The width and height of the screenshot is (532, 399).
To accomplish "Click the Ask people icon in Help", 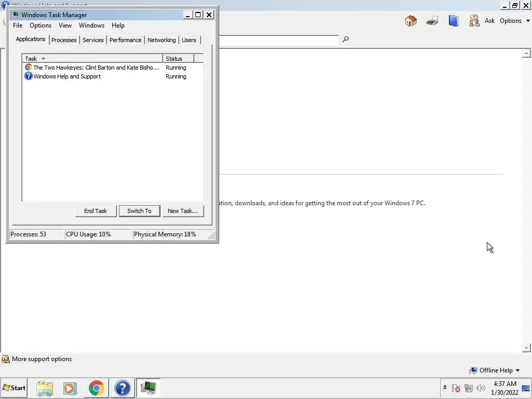I will 474,21.
